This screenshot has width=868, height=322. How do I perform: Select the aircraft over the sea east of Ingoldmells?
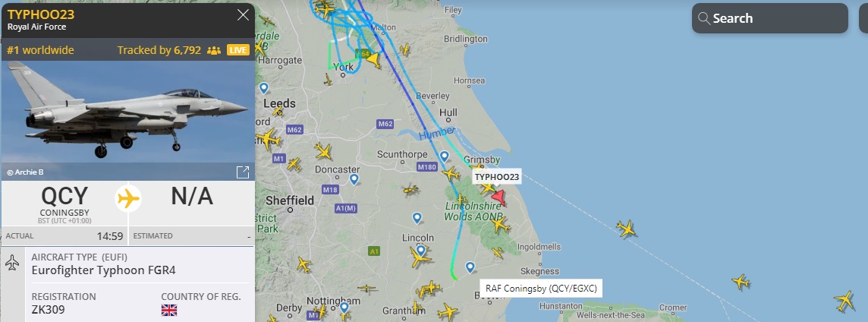tap(626, 229)
